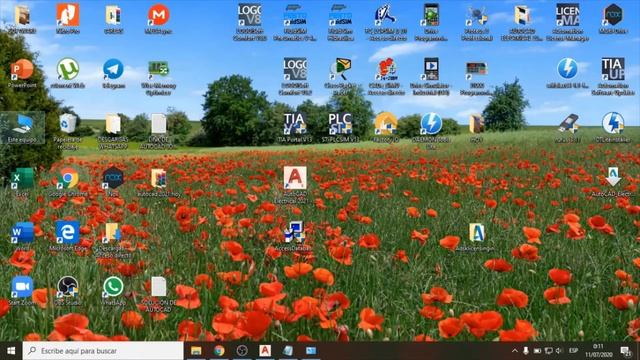Open Google Chrome desktop shortcut
The width and height of the screenshot is (640, 360).
pyautogui.click(x=68, y=178)
